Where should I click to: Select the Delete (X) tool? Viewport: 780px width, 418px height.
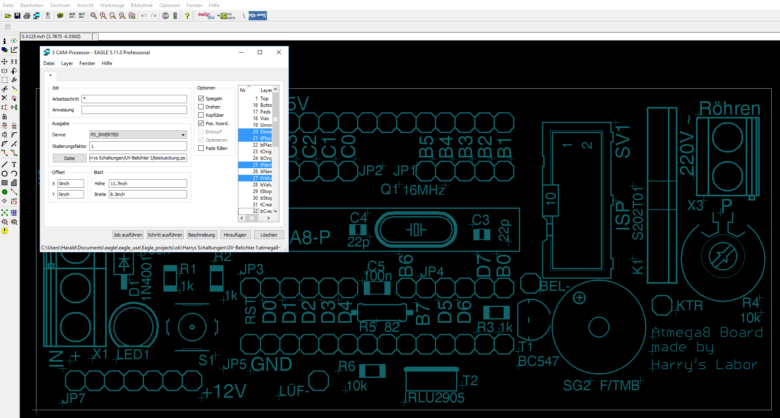tap(4, 98)
